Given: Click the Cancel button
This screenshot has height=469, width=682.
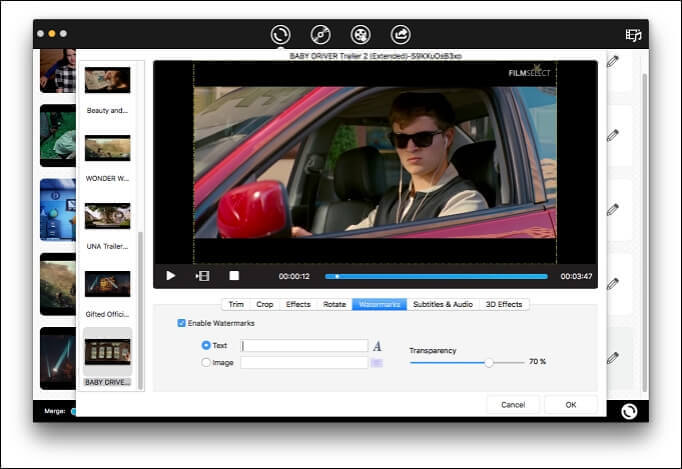Looking at the screenshot, I should click(512, 405).
